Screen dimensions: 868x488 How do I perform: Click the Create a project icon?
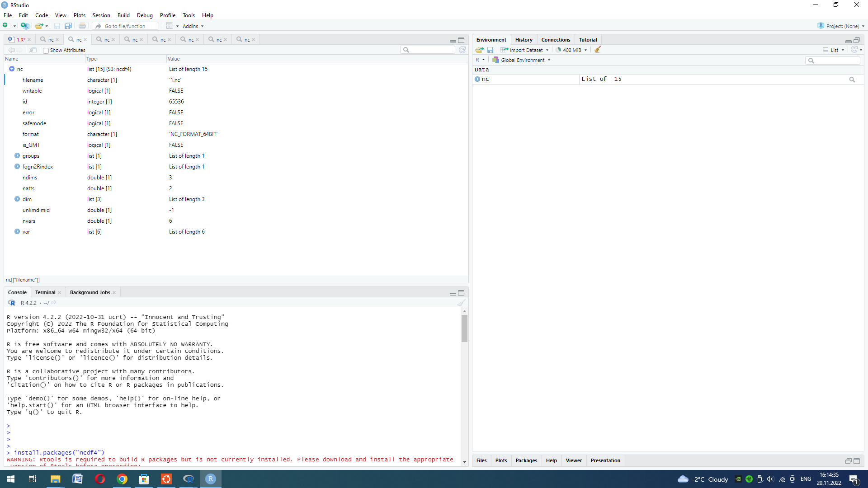[25, 26]
